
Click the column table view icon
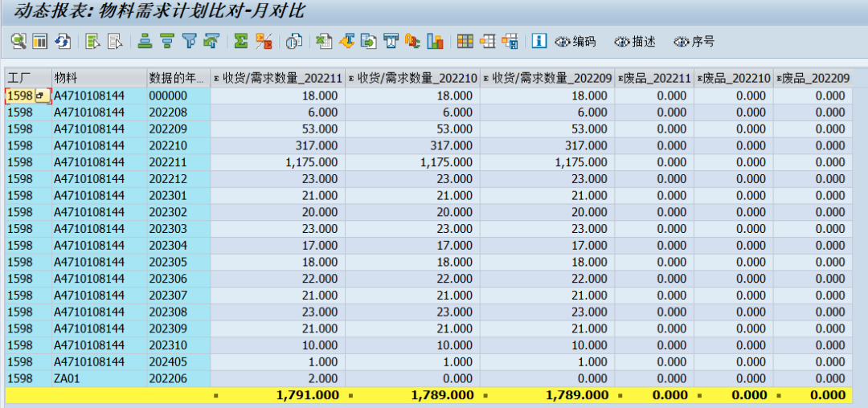(40, 41)
